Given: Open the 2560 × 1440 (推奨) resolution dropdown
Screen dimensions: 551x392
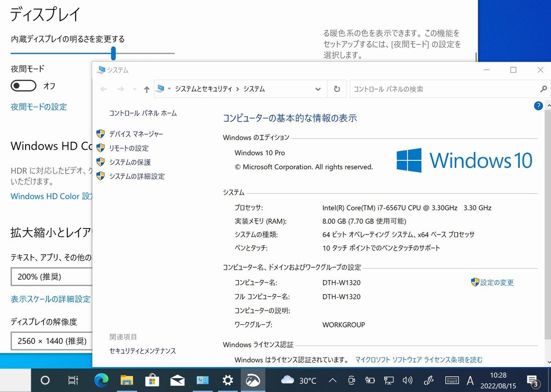Looking at the screenshot, I should pos(51,341).
